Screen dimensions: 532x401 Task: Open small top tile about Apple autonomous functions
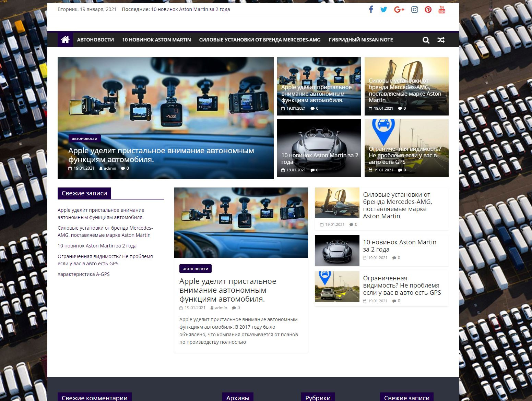click(x=319, y=86)
